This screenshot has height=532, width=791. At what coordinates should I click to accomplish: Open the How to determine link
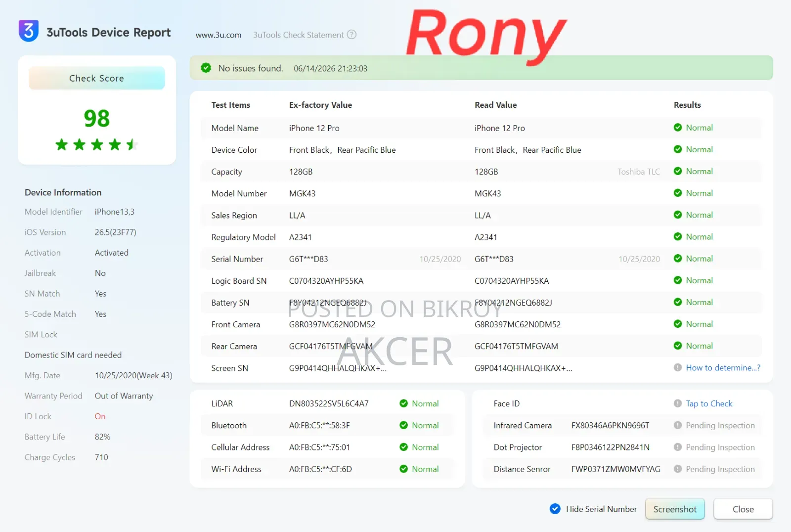[x=723, y=367]
